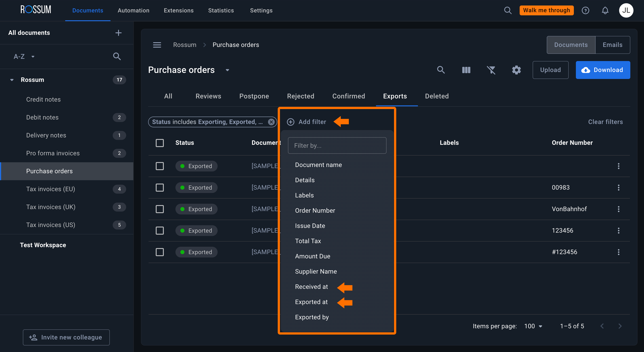Image resolution: width=644 pixels, height=352 pixels.
Task: Open items per page dropdown
Action: point(533,326)
